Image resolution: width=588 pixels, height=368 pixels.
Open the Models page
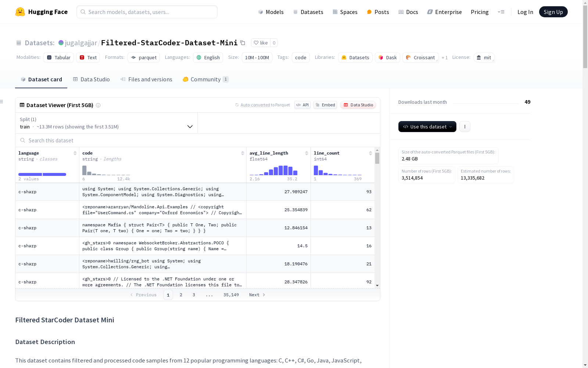pos(271,12)
